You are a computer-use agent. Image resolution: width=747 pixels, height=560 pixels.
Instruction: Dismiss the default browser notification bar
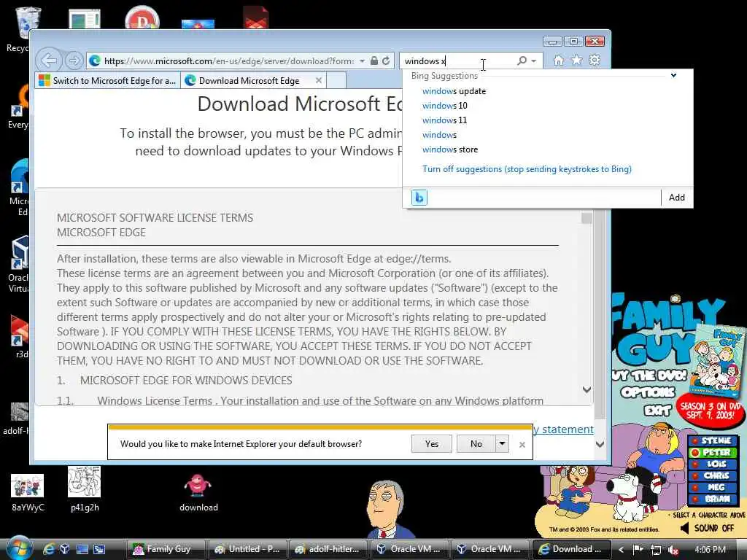(x=522, y=444)
